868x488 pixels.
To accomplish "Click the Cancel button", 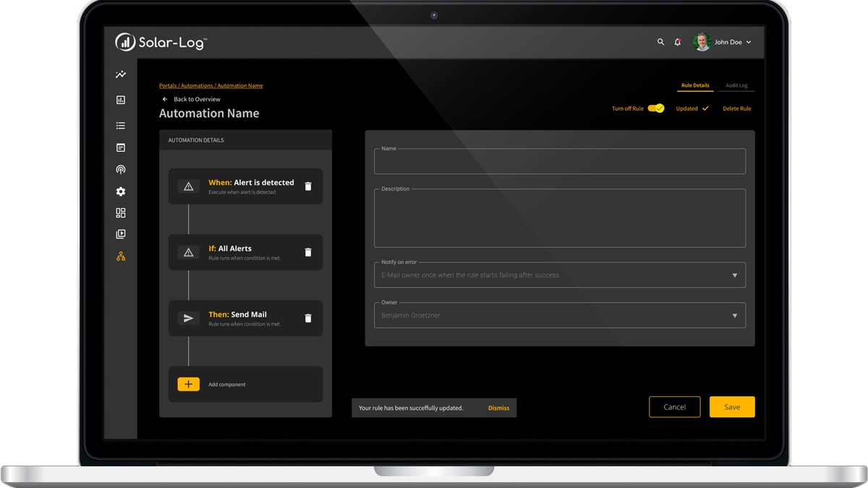I will [x=674, y=407].
